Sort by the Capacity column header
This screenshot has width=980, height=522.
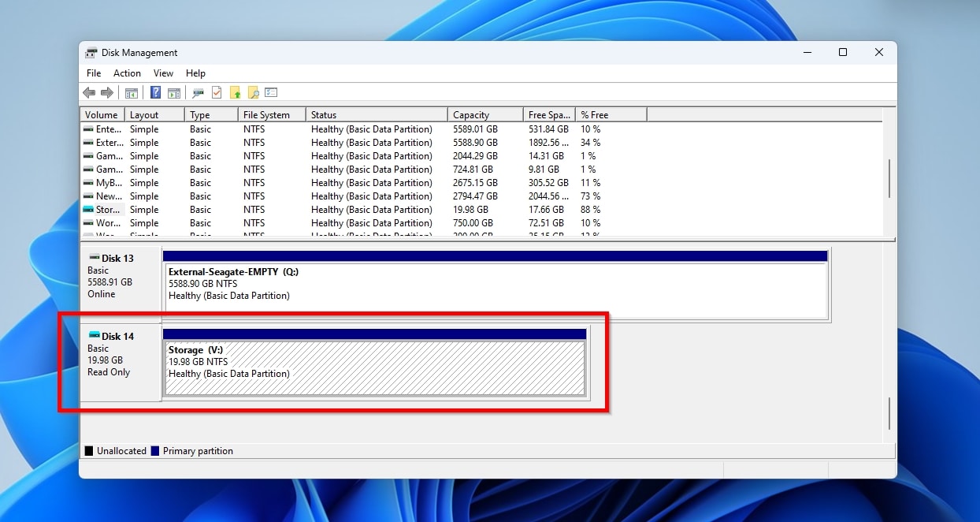485,115
